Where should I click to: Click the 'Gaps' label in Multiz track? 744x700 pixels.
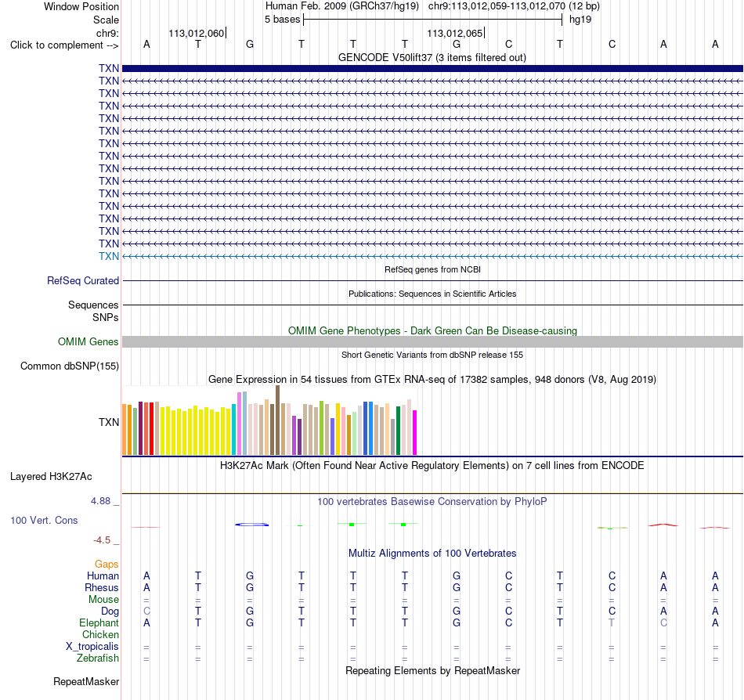(107, 564)
